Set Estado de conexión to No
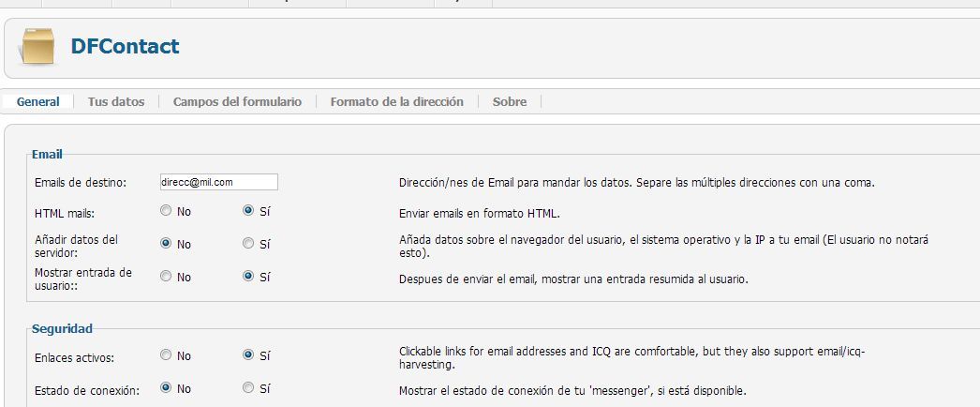980x407 pixels. pyautogui.click(x=166, y=387)
